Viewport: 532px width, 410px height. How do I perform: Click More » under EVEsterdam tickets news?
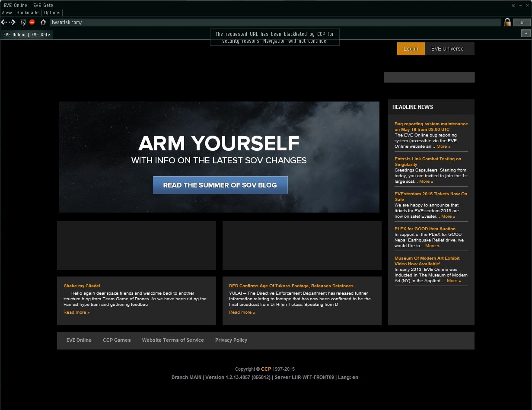[448, 216]
